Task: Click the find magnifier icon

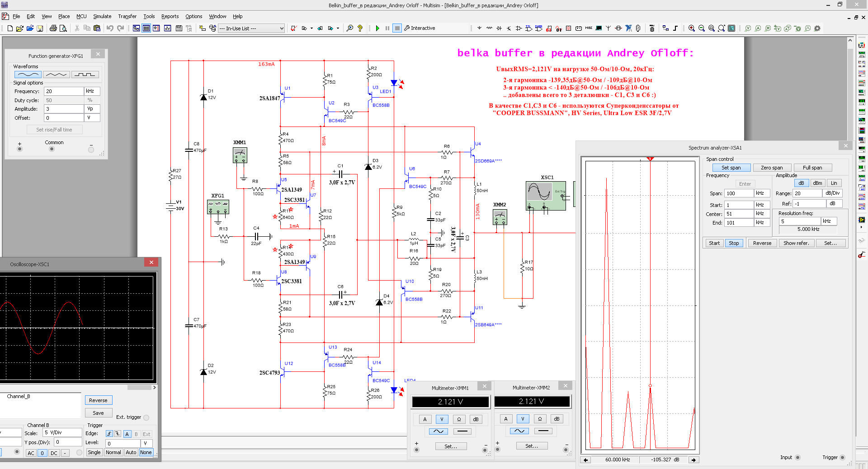Action: (x=349, y=28)
